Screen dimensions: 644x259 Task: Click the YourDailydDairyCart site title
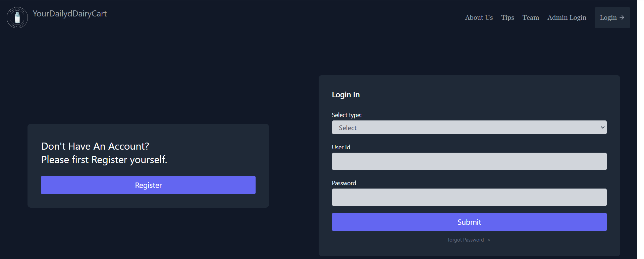click(69, 13)
